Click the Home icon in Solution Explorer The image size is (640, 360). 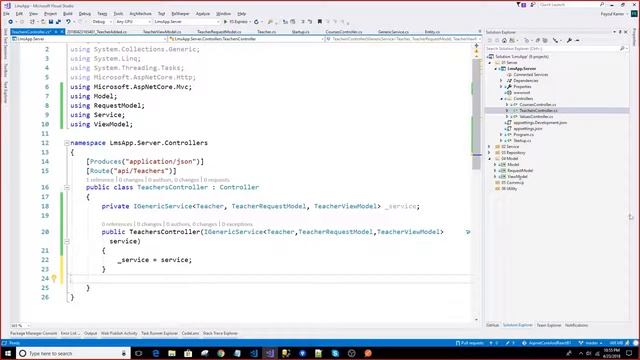pyautogui.click(x=504, y=40)
